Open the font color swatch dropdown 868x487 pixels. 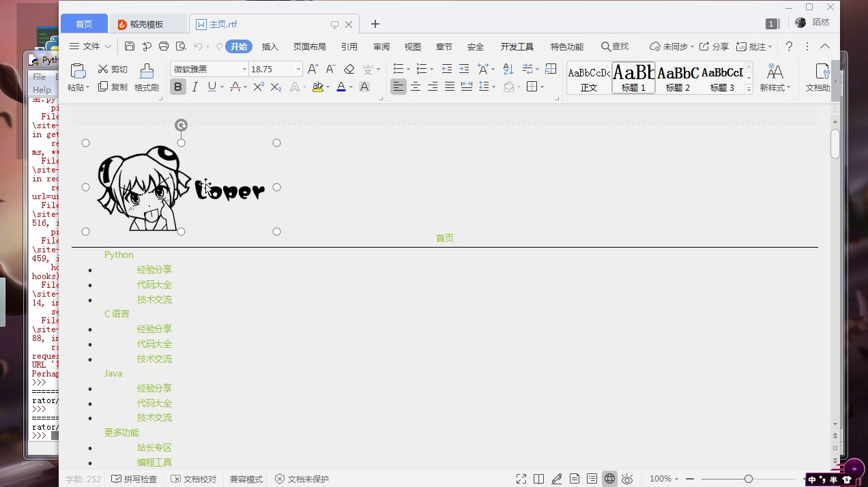pos(351,87)
